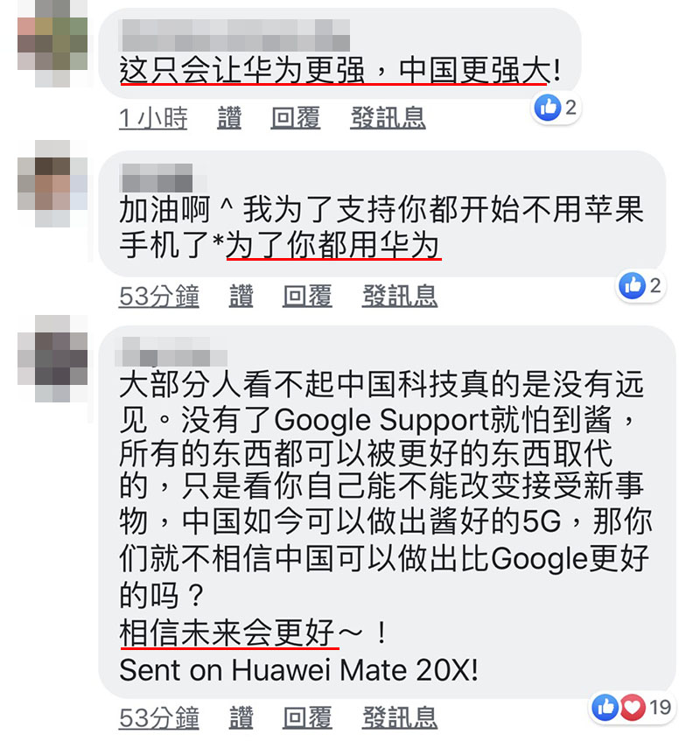Open the third commenter's avatar
This screenshot has width=700, height=741.
click(52, 359)
